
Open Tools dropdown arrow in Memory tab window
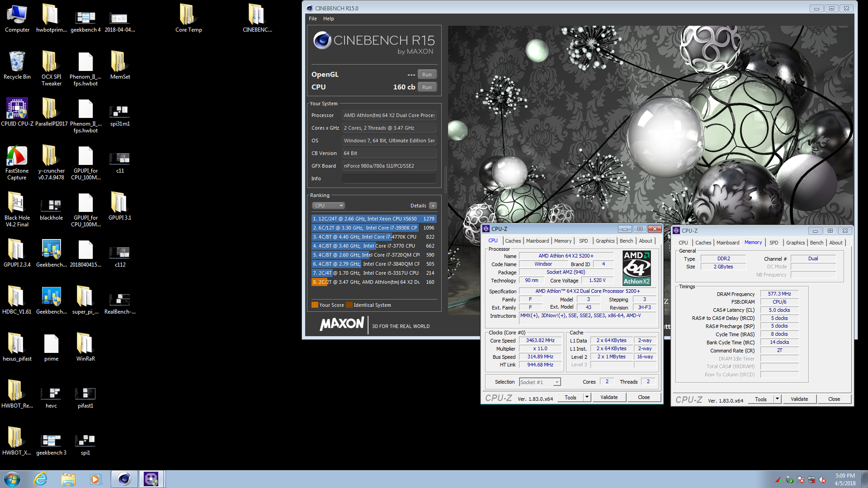click(777, 399)
